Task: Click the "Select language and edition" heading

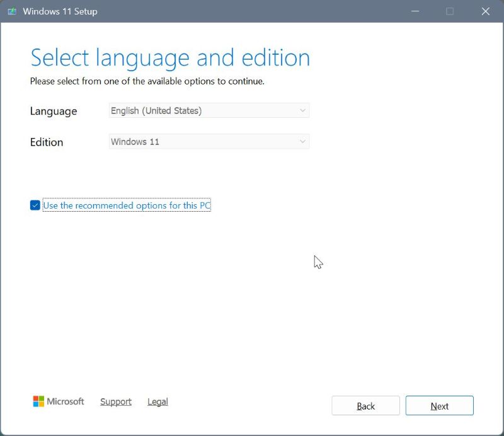Action: point(170,57)
